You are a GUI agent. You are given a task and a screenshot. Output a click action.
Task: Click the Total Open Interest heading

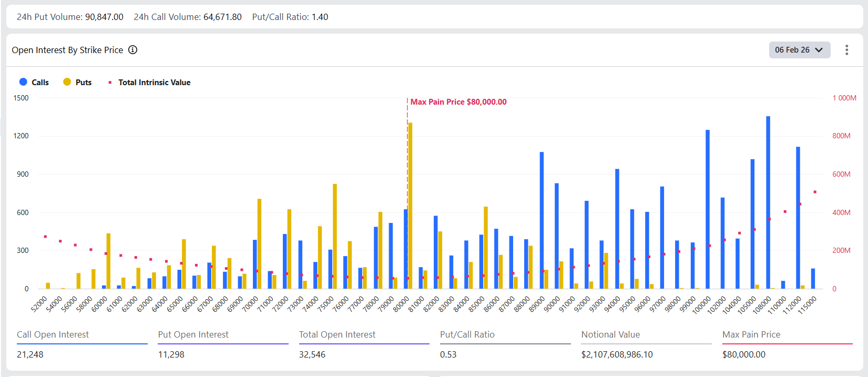pyautogui.click(x=337, y=335)
